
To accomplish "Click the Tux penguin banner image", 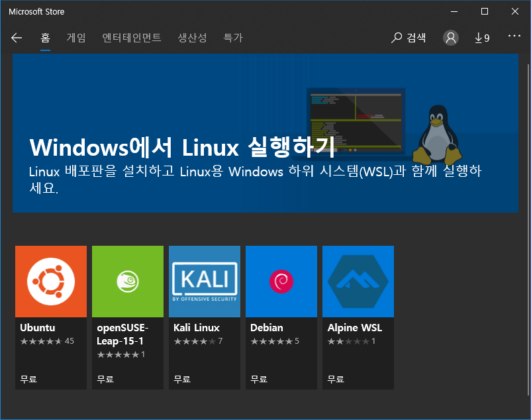I will point(437,134).
